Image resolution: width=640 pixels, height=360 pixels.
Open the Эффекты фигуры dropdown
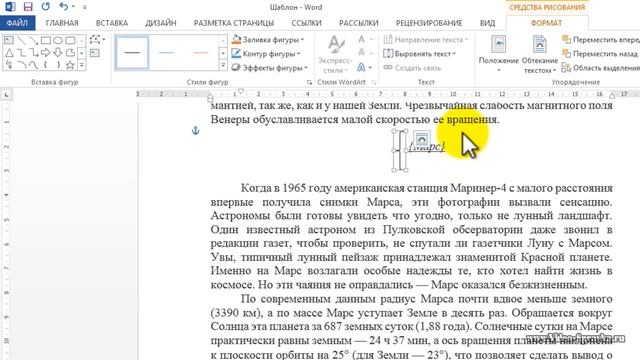(x=269, y=68)
